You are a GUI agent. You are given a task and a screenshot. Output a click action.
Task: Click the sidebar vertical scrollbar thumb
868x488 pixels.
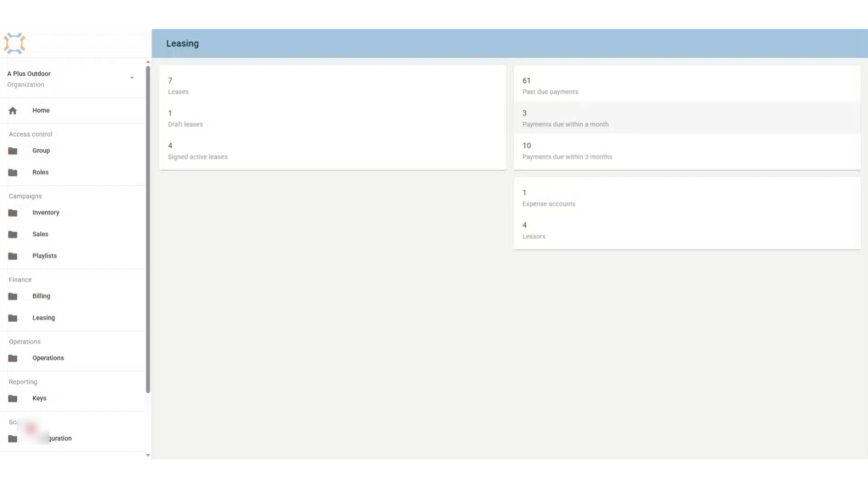[148, 230]
